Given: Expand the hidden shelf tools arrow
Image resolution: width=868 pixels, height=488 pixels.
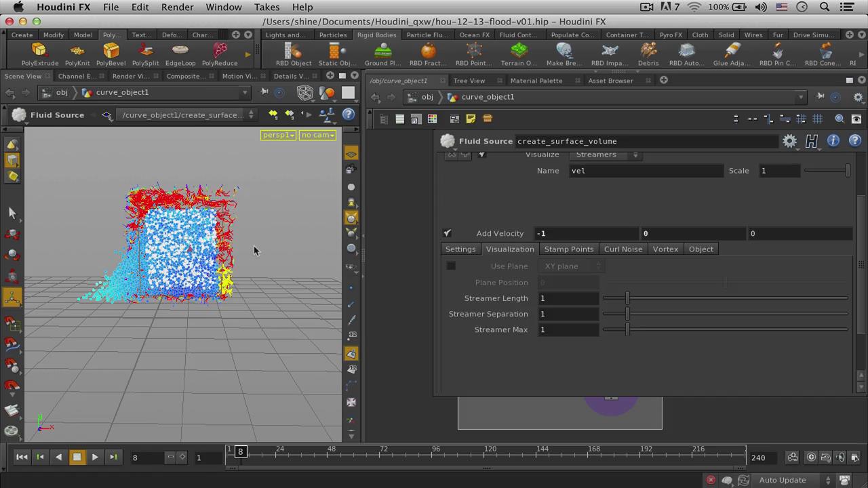Looking at the screenshot, I should coord(248,54).
